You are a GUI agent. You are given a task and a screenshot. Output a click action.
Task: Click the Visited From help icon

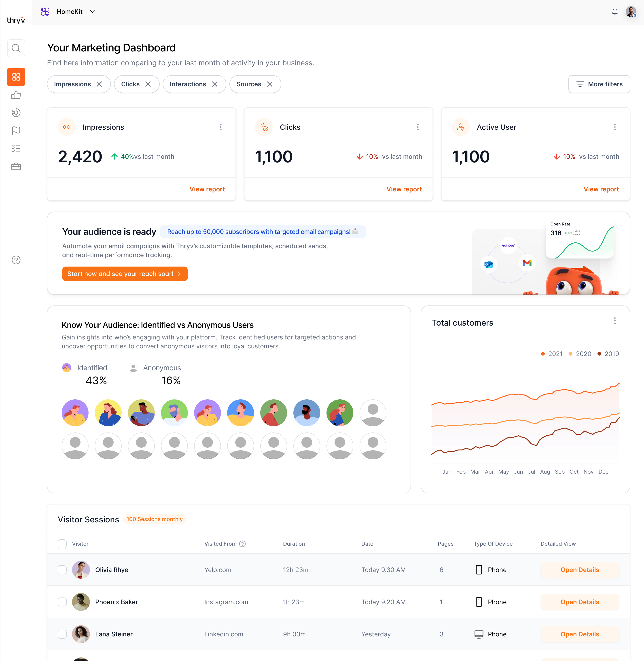tap(242, 544)
